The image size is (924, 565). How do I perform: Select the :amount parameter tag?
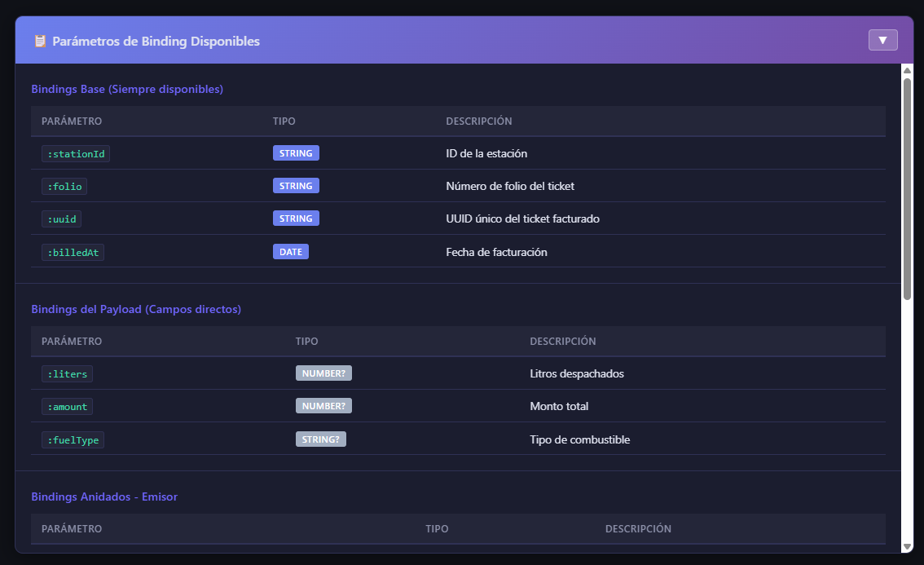click(x=68, y=407)
